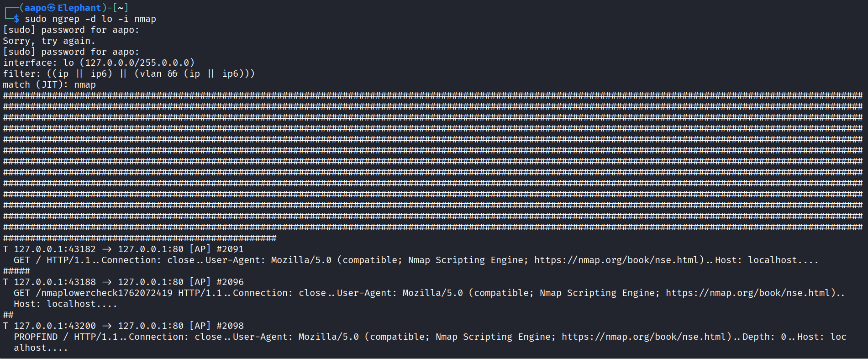Open the nmap.org link in the PROPFIND request
Viewport: 868px width, 359px height.
click(644, 337)
